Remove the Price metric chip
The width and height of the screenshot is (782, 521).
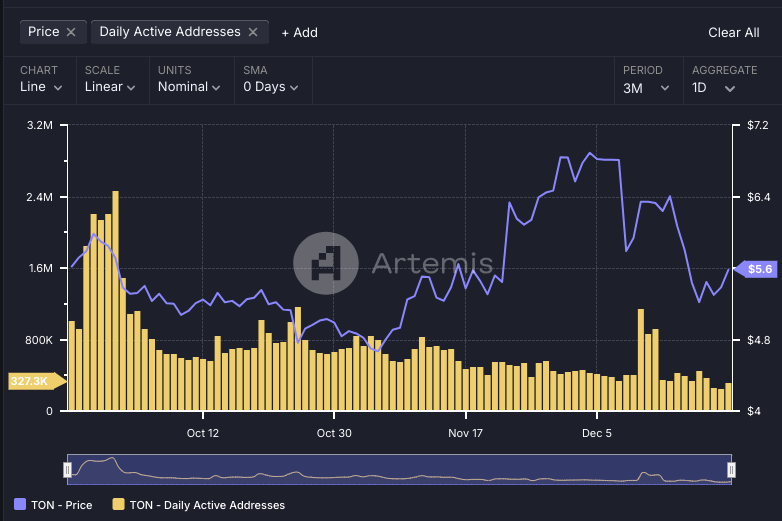pyautogui.click(x=71, y=32)
